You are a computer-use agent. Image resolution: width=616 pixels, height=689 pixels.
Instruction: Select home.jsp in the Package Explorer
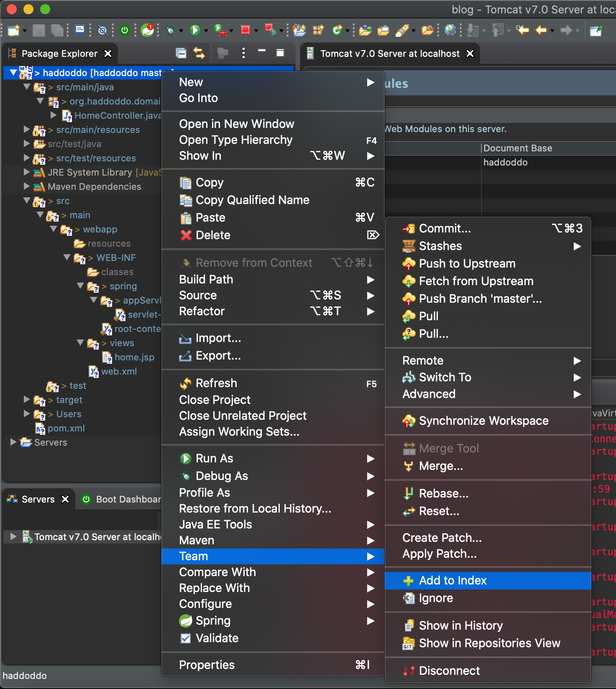tap(134, 357)
